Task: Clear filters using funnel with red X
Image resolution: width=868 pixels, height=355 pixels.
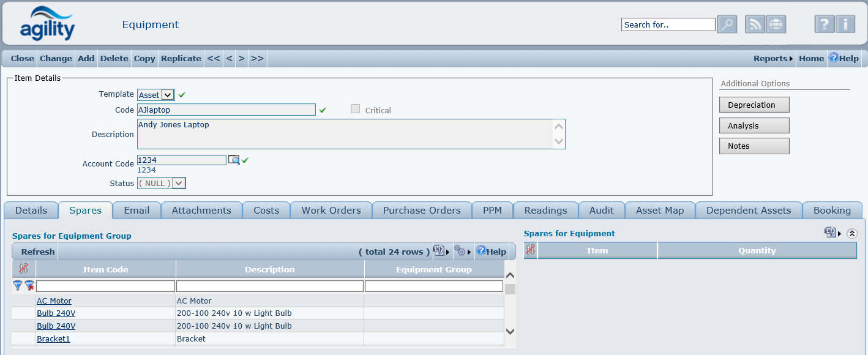Action: click(x=29, y=286)
